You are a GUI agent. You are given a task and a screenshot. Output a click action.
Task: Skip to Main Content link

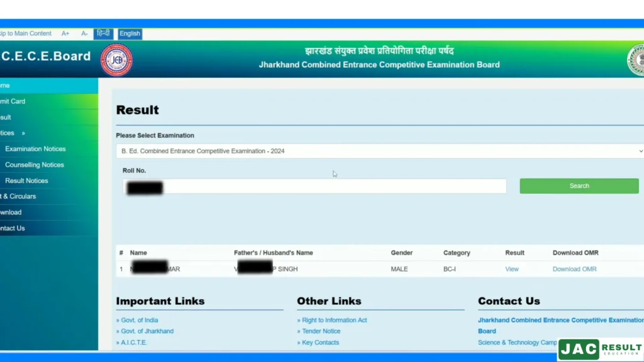(x=26, y=34)
